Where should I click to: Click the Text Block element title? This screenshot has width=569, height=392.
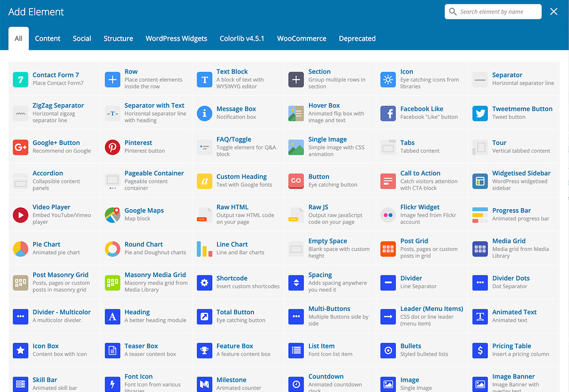click(232, 72)
